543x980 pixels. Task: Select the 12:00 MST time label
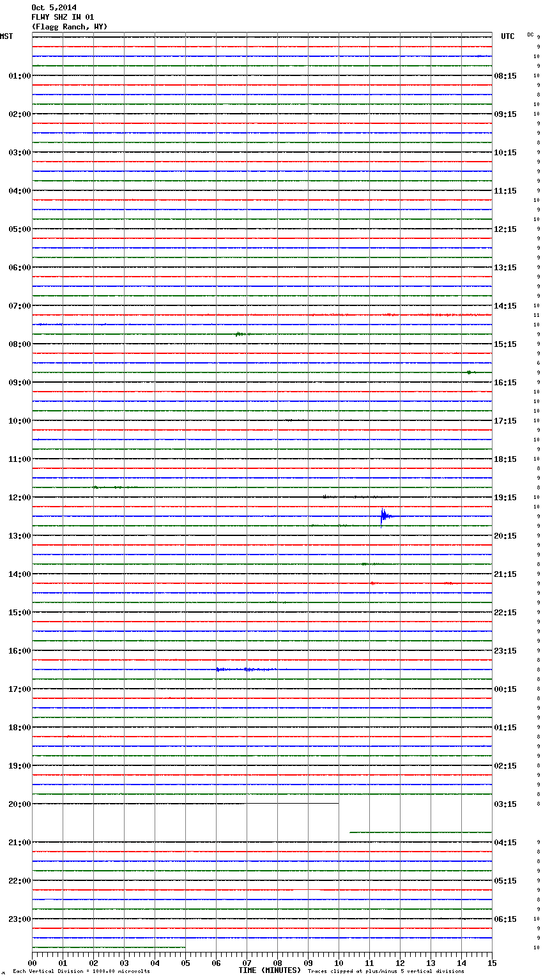click(x=19, y=498)
